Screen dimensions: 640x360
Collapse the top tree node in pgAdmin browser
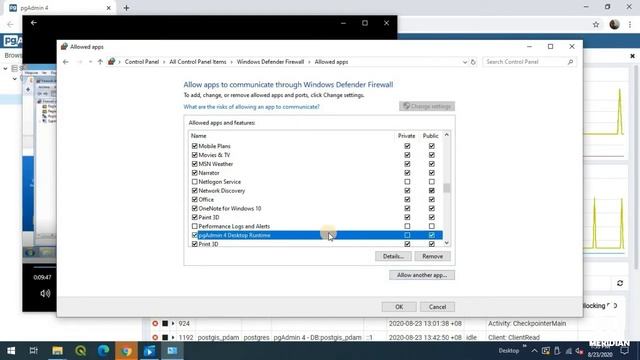[5, 69]
